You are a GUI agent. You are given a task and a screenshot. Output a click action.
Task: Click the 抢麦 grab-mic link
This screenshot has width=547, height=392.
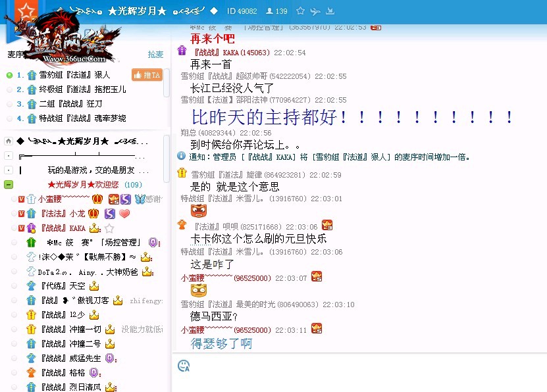coord(155,55)
